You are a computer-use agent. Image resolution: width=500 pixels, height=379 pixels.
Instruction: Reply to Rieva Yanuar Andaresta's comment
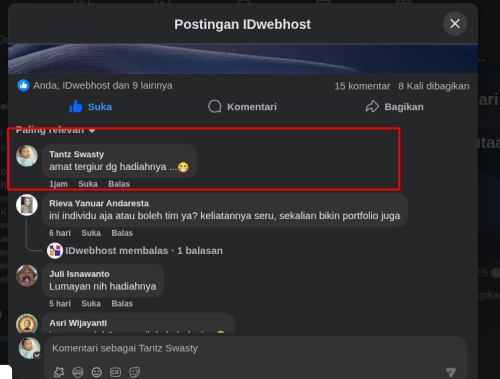pos(122,233)
